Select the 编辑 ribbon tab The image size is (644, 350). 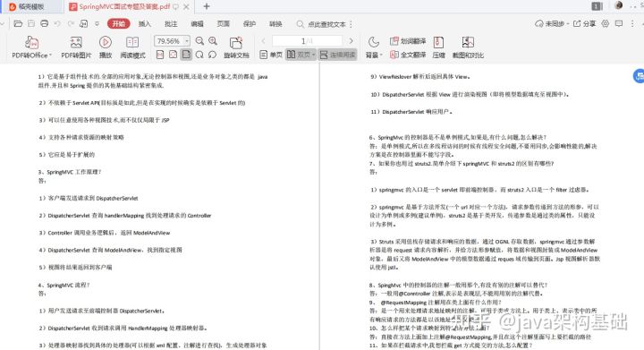click(x=197, y=24)
